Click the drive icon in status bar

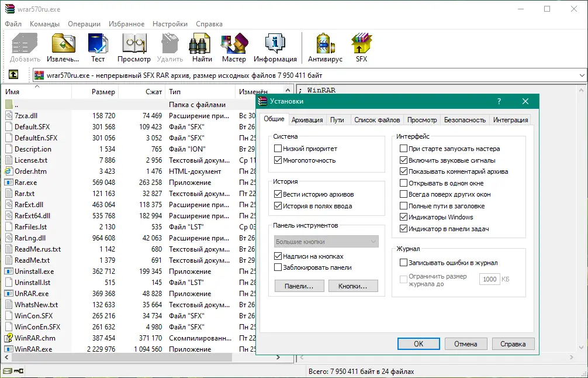coord(8,371)
